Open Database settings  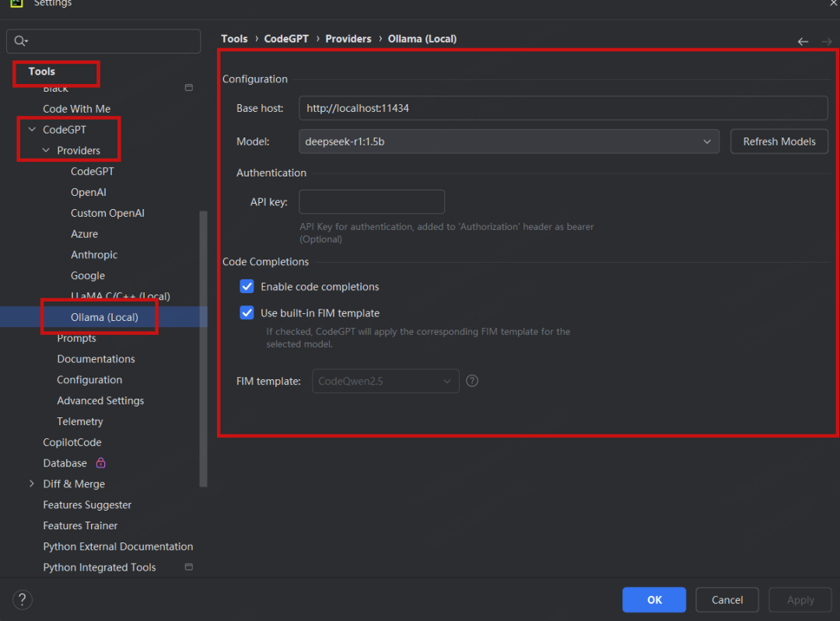click(65, 463)
